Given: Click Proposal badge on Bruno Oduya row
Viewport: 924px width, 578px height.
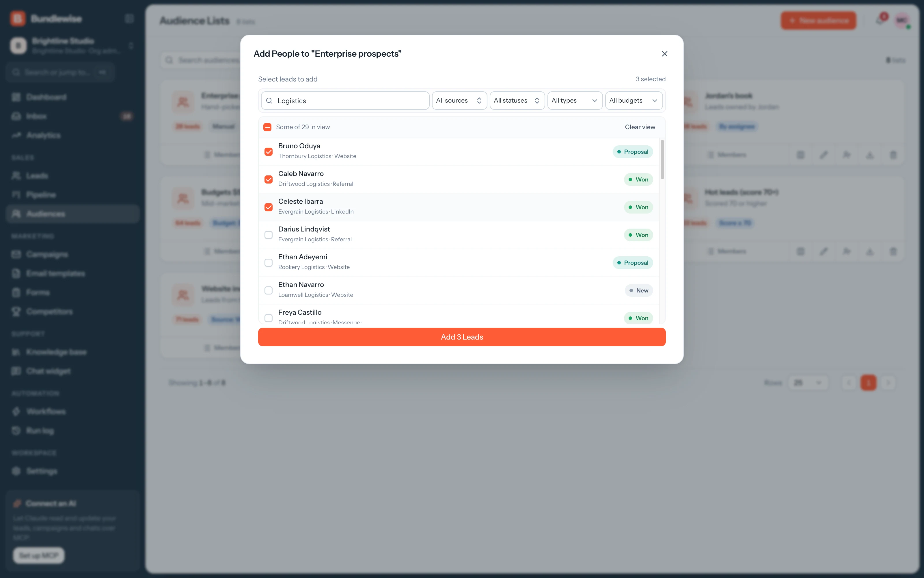Looking at the screenshot, I should tap(633, 152).
